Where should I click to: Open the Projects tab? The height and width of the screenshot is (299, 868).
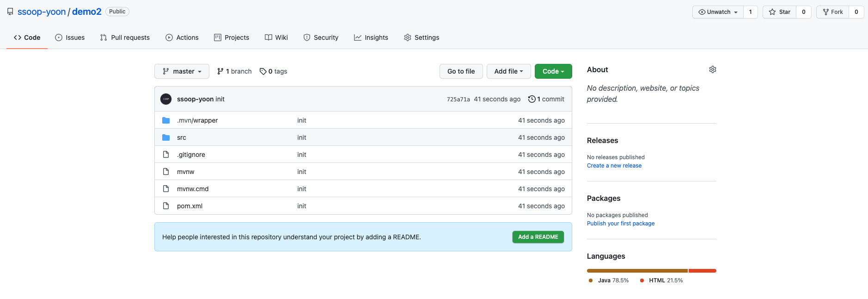[x=232, y=37]
